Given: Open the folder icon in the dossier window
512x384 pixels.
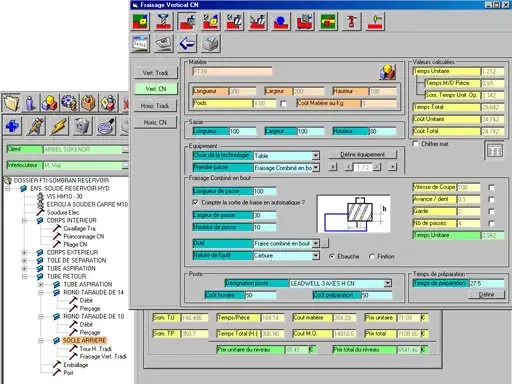Looking at the screenshot, I should point(12,103).
